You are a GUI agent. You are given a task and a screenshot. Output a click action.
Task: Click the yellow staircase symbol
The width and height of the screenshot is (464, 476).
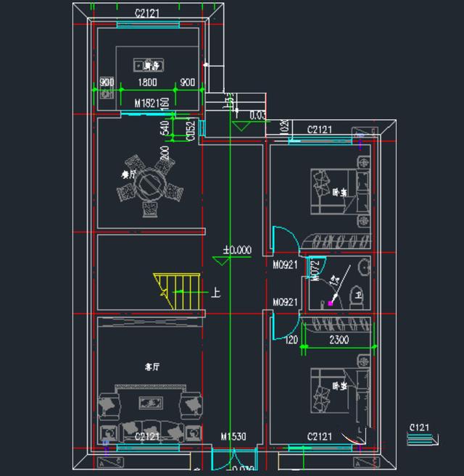pyautogui.click(x=176, y=290)
